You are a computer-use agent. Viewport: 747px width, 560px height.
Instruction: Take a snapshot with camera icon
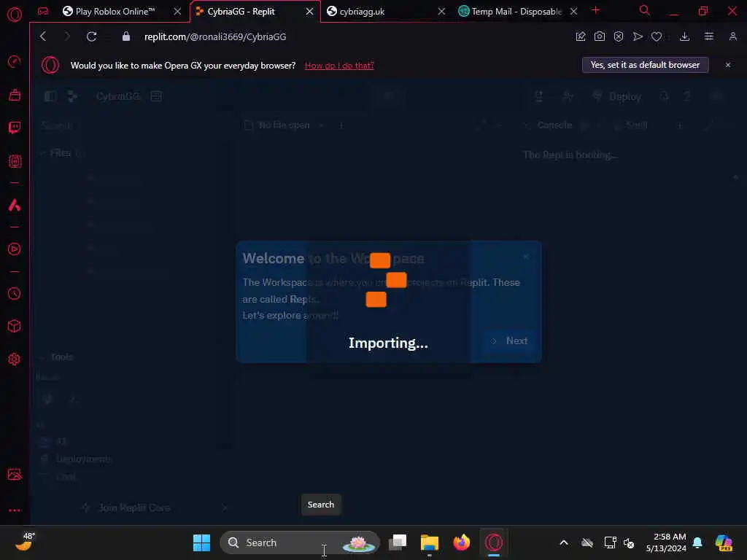600,36
